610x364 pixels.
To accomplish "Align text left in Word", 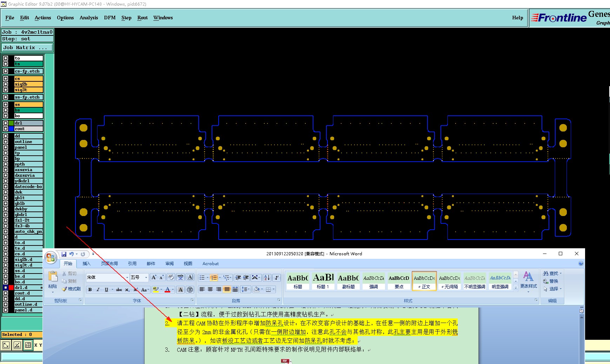I will (x=202, y=289).
